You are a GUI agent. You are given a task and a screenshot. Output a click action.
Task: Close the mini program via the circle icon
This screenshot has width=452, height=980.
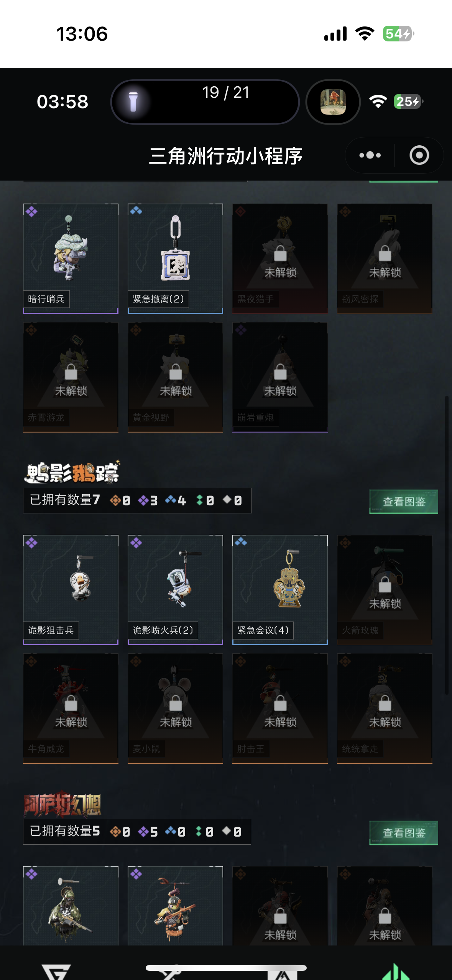(x=419, y=155)
